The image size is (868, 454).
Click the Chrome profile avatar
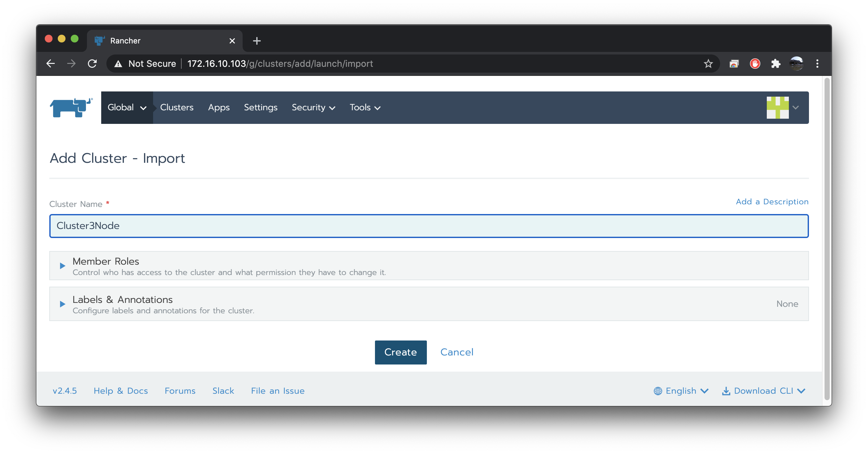click(x=796, y=64)
